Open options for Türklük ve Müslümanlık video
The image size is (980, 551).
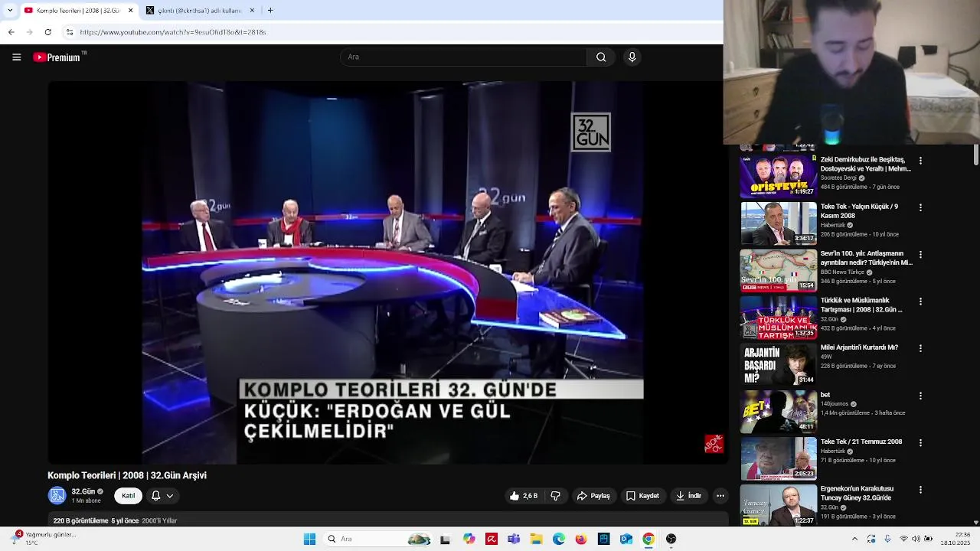click(920, 302)
